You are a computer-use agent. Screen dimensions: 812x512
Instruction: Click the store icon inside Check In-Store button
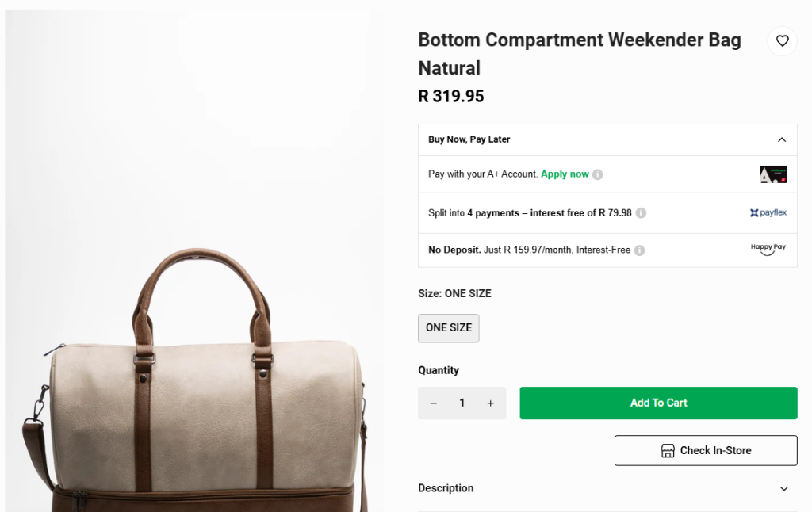pyautogui.click(x=668, y=450)
